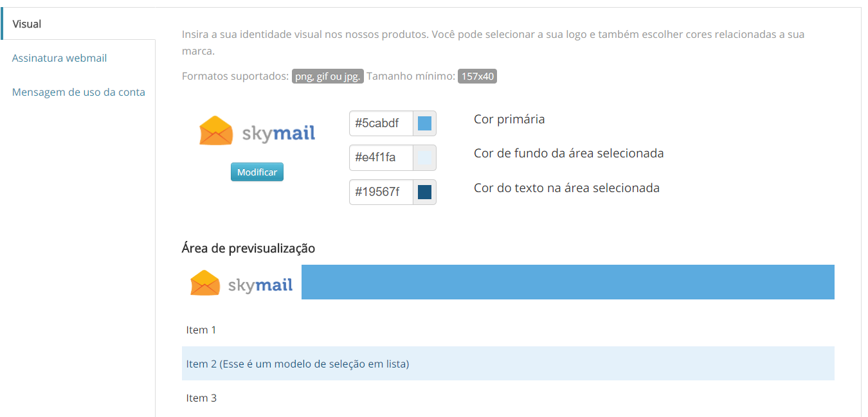Select Item 3 in the preview list
This screenshot has height=417, width=868.
pos(201,398)
